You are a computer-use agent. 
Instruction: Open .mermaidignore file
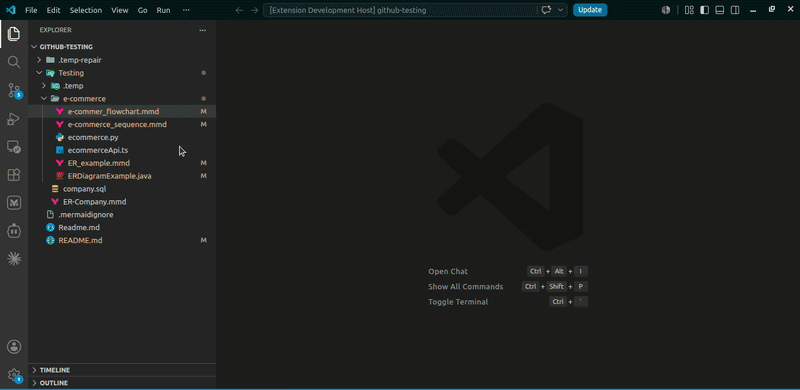pos(122,214)
